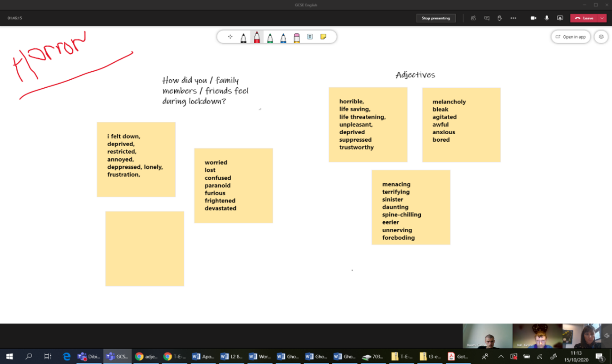Image resolution: width=612 pixels, height=364 pixels.
Task: Show hidden system tray icons chevron
Action: 501,357
